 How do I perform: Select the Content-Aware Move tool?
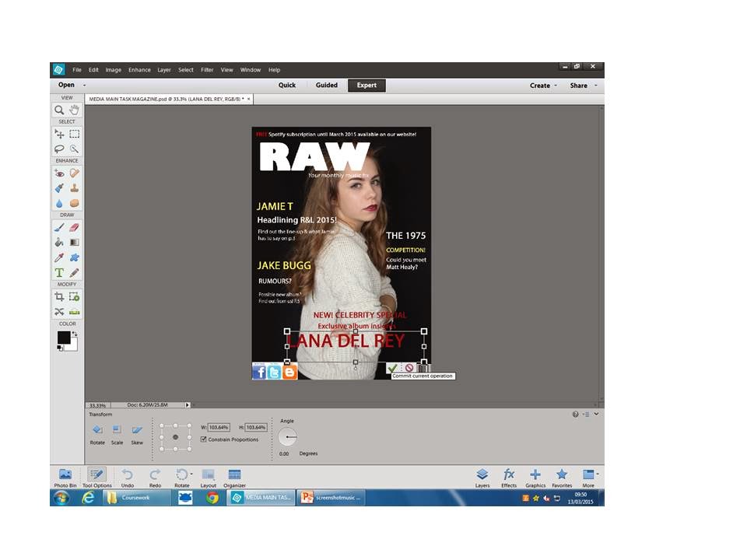coord(59,312)
